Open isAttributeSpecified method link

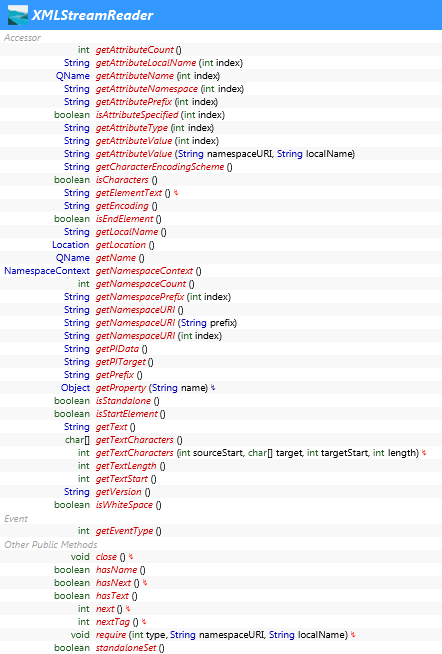click(137, 115)
